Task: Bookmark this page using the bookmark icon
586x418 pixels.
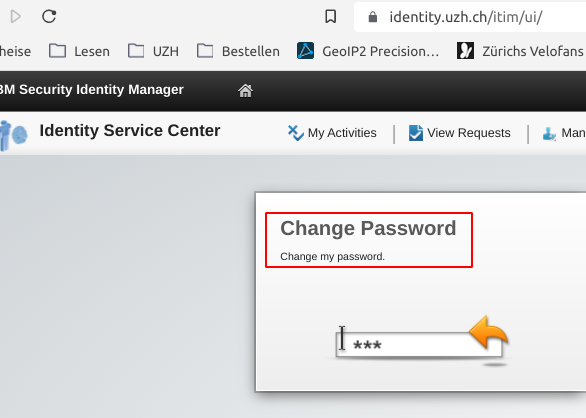Action: pos(330,16)
